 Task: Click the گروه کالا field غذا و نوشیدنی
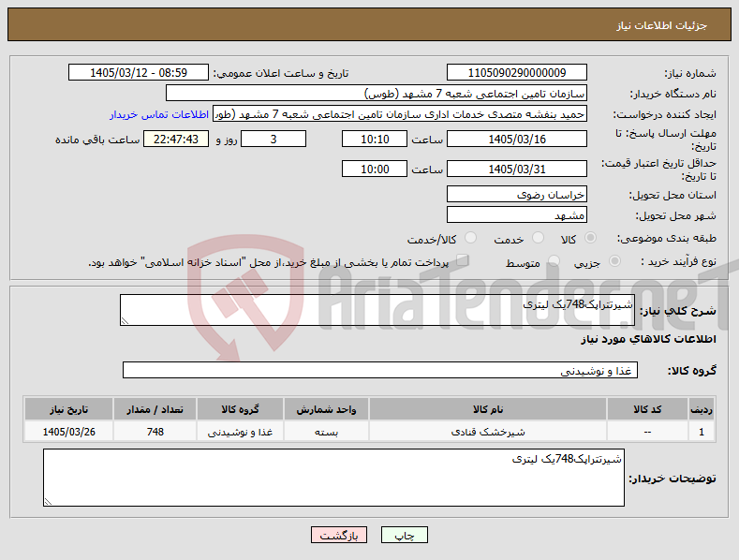(x=380, y=370)
